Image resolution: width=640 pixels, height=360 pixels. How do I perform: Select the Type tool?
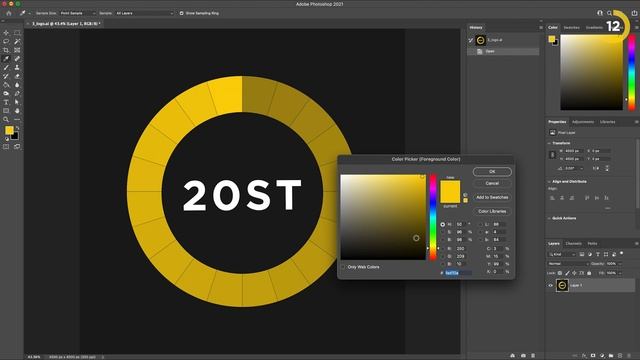tap(6, 102)
